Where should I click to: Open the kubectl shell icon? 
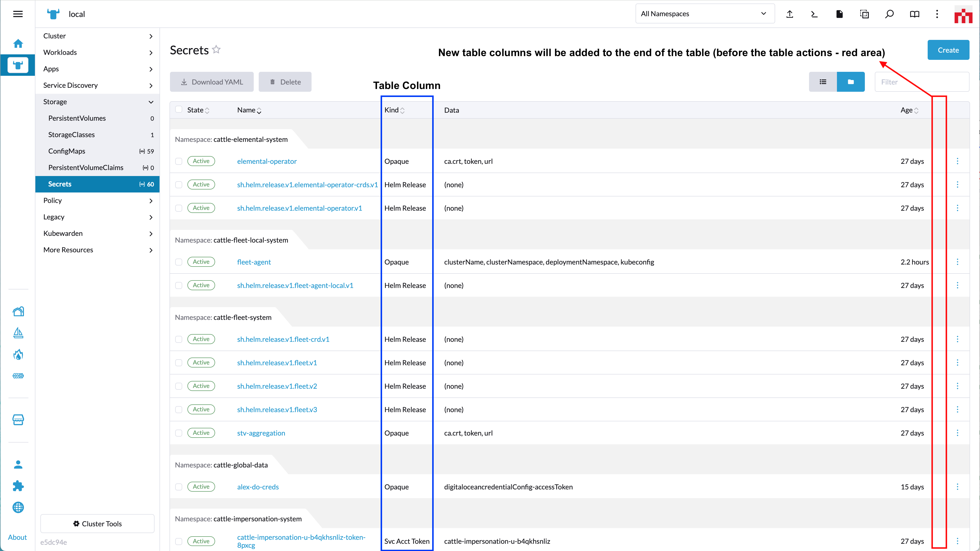click(814, 14)
